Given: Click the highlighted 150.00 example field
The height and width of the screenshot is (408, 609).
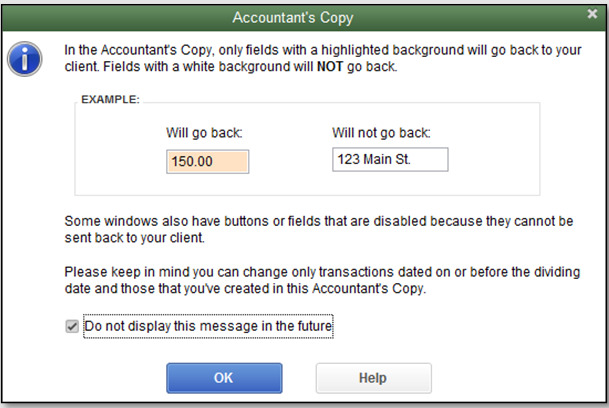Looking at the screenshot, I should click(x=208, y=162).
